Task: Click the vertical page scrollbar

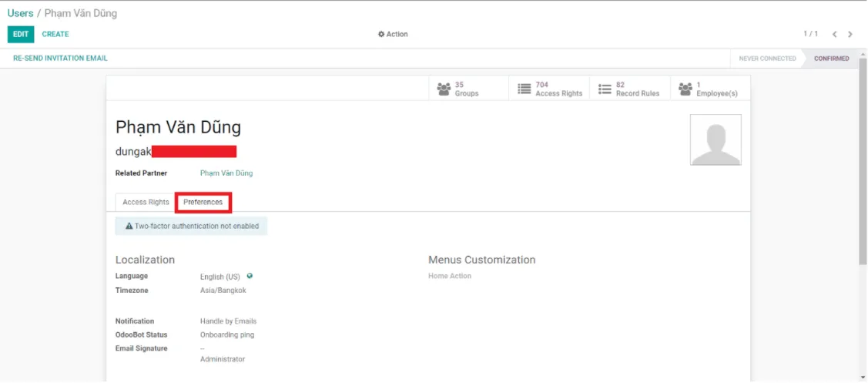Action: point(863,161)
